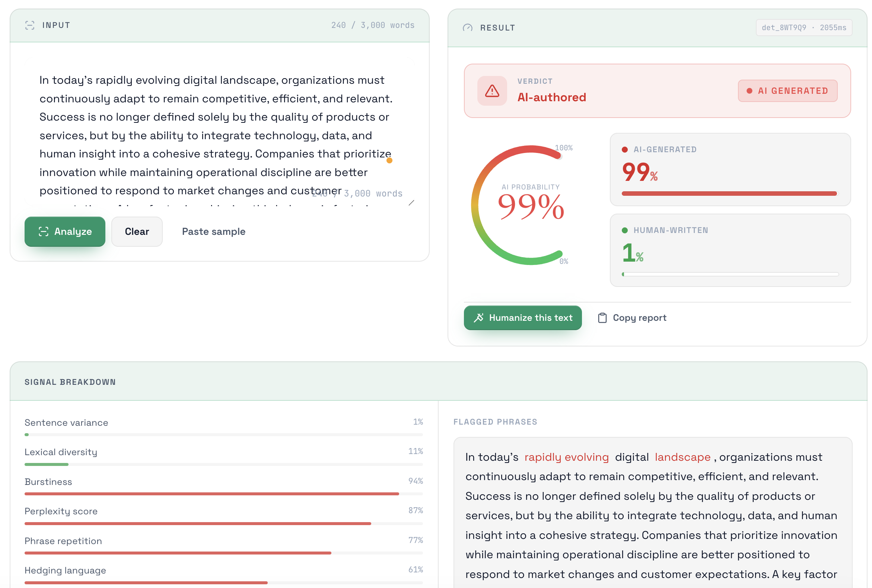Viewport: 872px width, 588px height.
Task: Click the det_8WT9Q9 detection ID badge
Action: [x=803, y=28]
